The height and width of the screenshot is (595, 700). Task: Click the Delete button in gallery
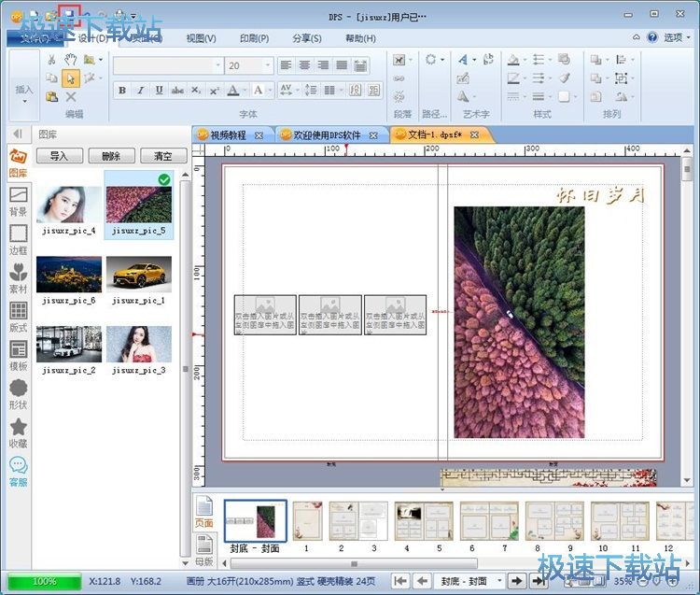(x=111, y=156)
